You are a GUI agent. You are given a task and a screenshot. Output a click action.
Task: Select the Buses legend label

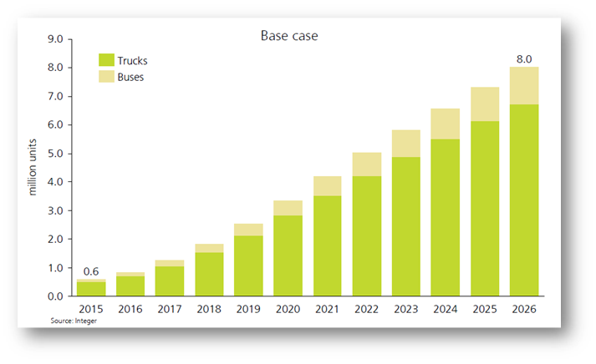(x=130, y=77)
